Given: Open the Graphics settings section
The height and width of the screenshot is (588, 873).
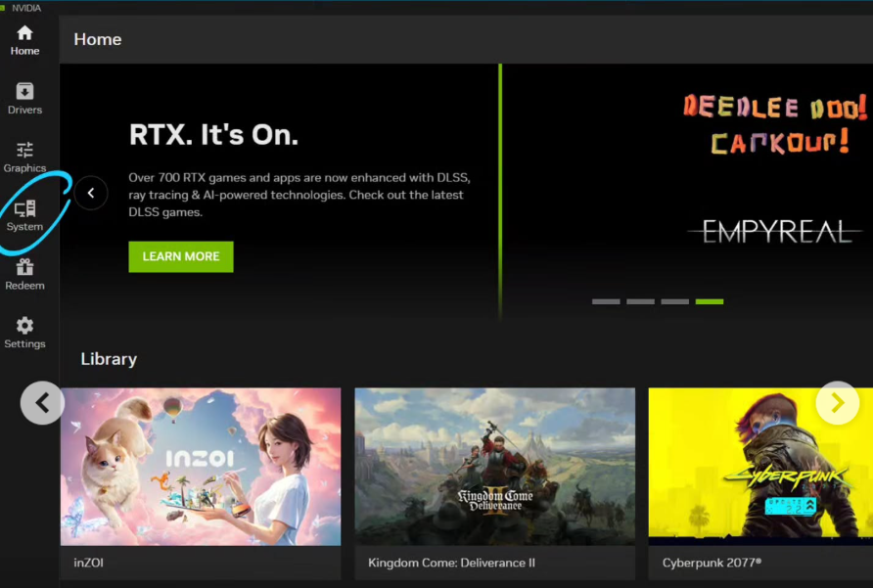Looking at the screenshot, I should 24,157.
